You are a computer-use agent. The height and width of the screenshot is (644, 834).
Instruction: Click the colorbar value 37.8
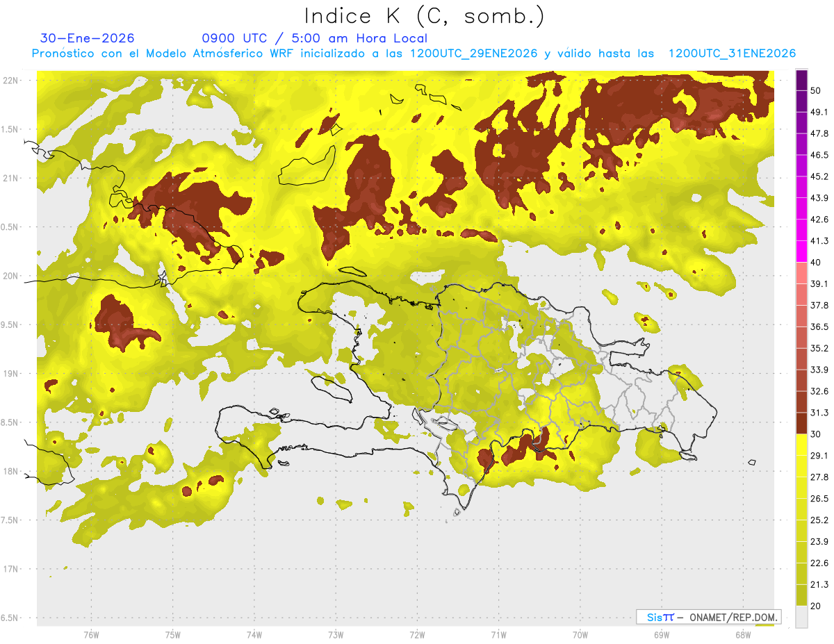819,305
